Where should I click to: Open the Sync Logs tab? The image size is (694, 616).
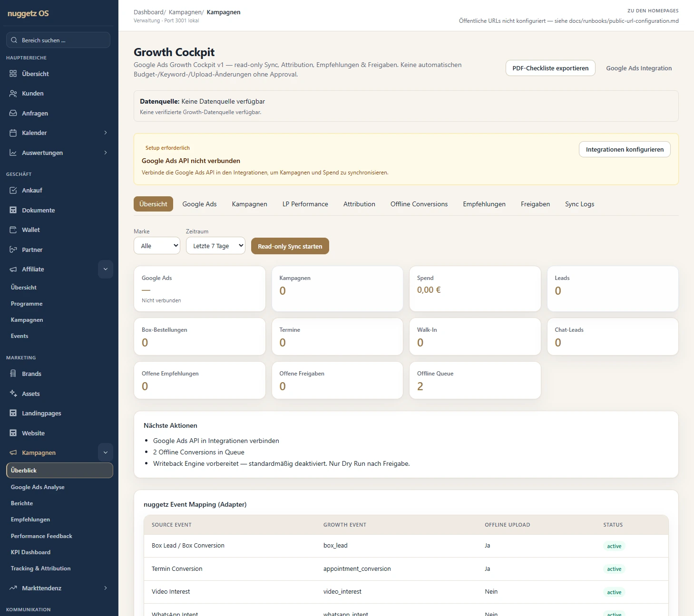point(579,204)
